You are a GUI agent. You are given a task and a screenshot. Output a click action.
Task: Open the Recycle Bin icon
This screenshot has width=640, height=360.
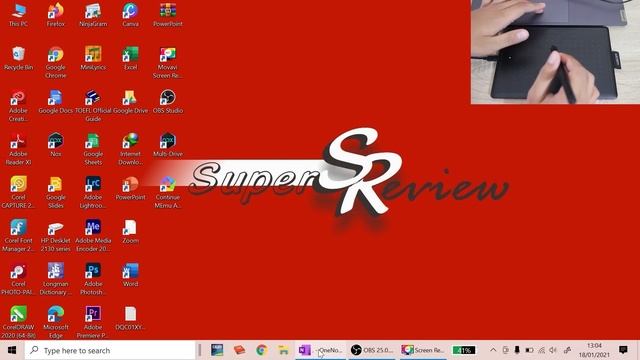click(18, 58)
